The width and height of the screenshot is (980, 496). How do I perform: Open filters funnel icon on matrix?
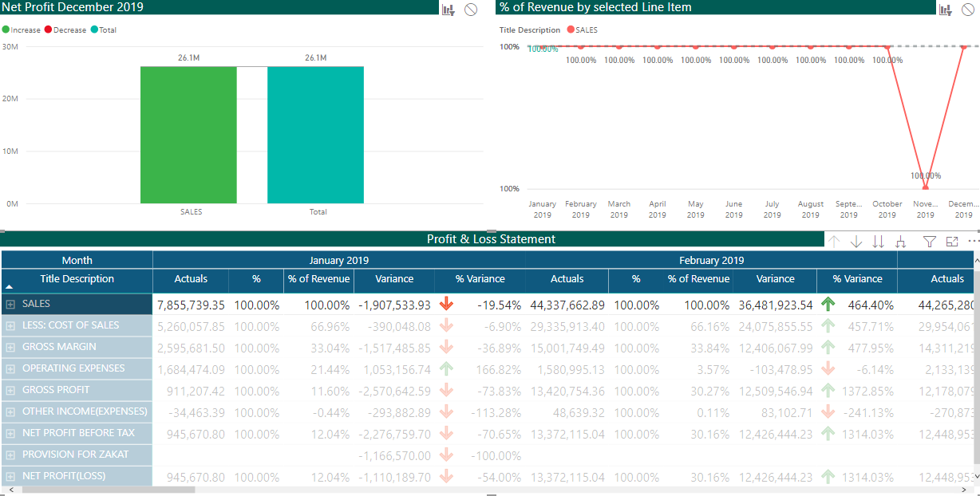(x=930, y=242)
